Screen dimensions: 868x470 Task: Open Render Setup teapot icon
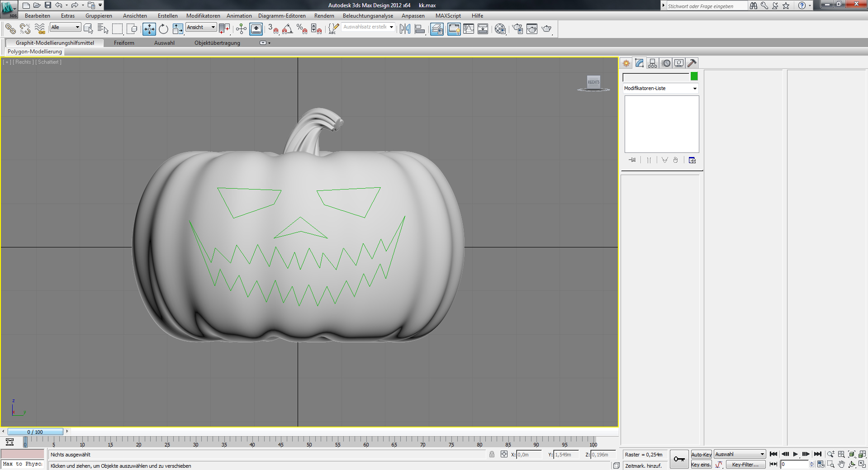point(517,29)
